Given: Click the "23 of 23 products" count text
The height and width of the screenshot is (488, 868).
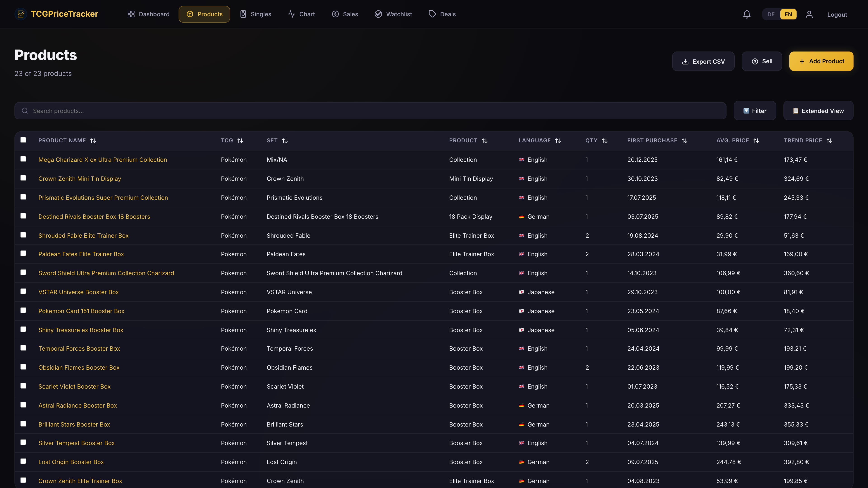Looking at the screenshot, I should [43, 73].
